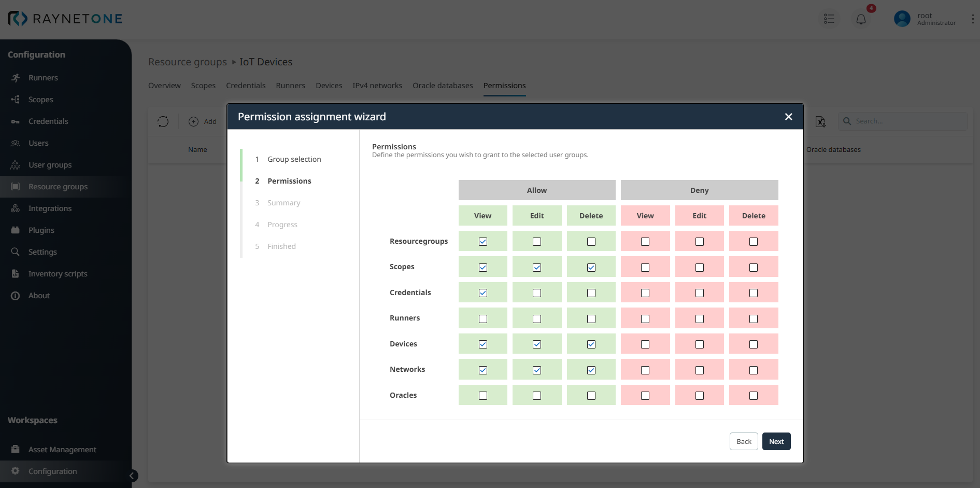Export the table using the Excel icon
Image resolution: width=980 pixels, height=488 pixels.
coord(820,121)
